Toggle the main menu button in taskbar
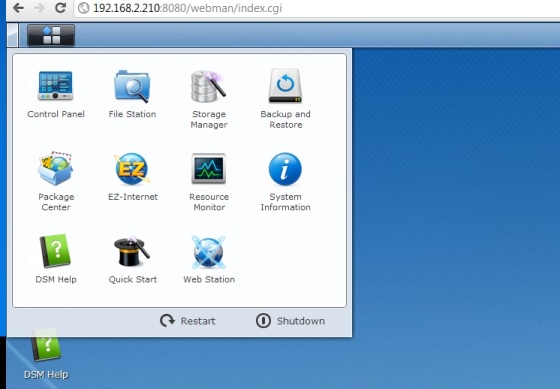 pos(51,35)
